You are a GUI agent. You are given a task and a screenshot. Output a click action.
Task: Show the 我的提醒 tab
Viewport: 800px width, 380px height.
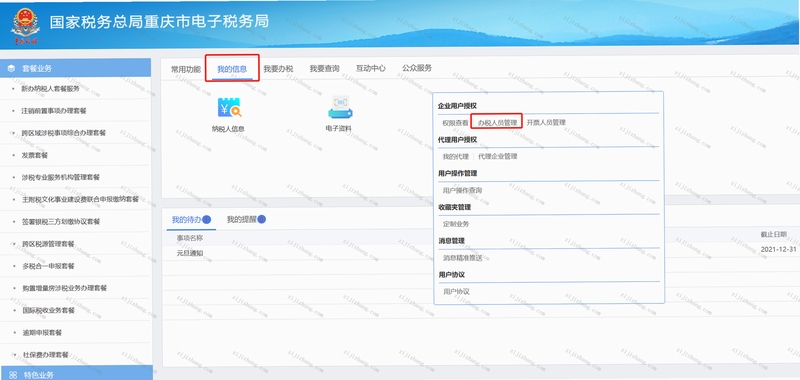tap(241, 220)
